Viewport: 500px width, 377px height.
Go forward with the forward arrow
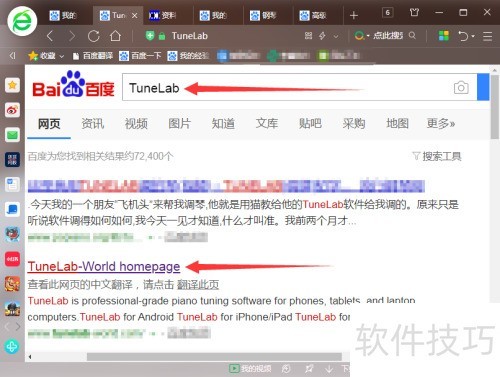coord(71,36)
